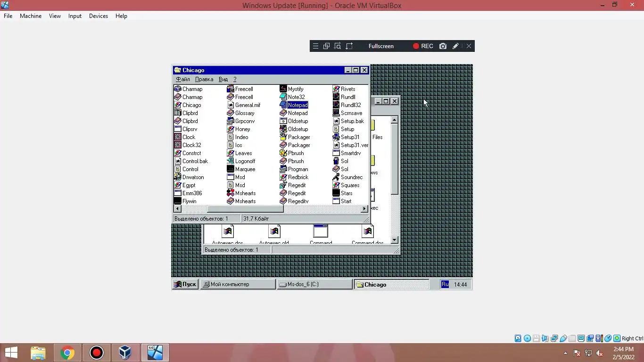Select the Emm386 file
Screen dimensions: 644x362
pyautogui.click(x=188, y=193)
